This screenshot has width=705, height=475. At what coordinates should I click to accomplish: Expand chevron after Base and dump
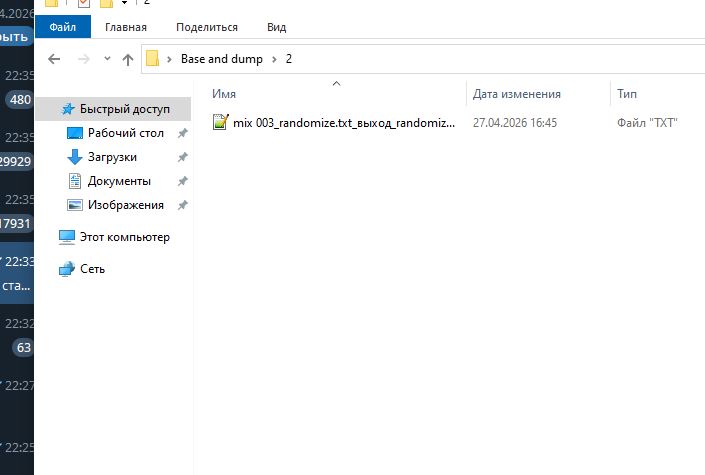coord(274,59)
